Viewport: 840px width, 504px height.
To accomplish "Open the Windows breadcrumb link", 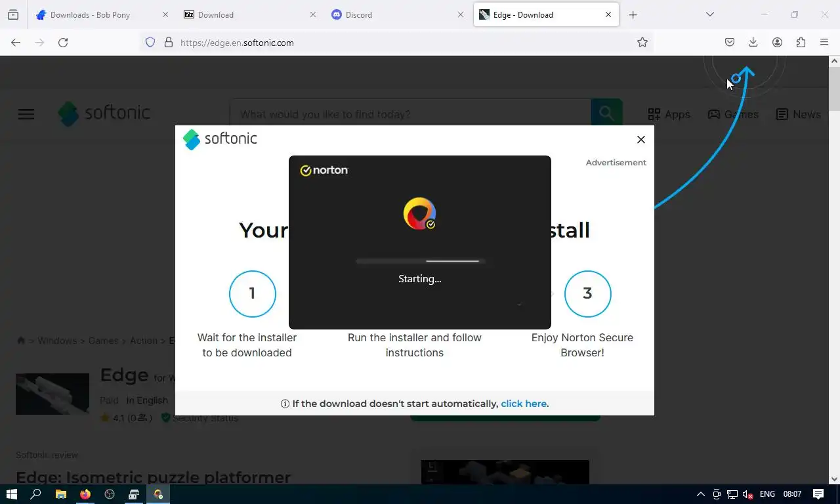I will [x=57, y=341].
